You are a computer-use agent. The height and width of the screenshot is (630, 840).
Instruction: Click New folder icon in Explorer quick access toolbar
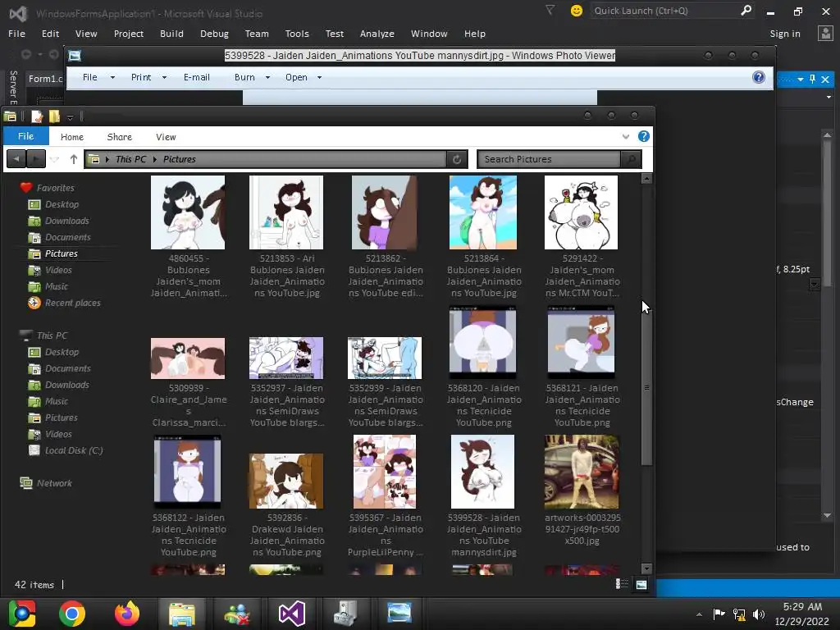click(54, 116)
